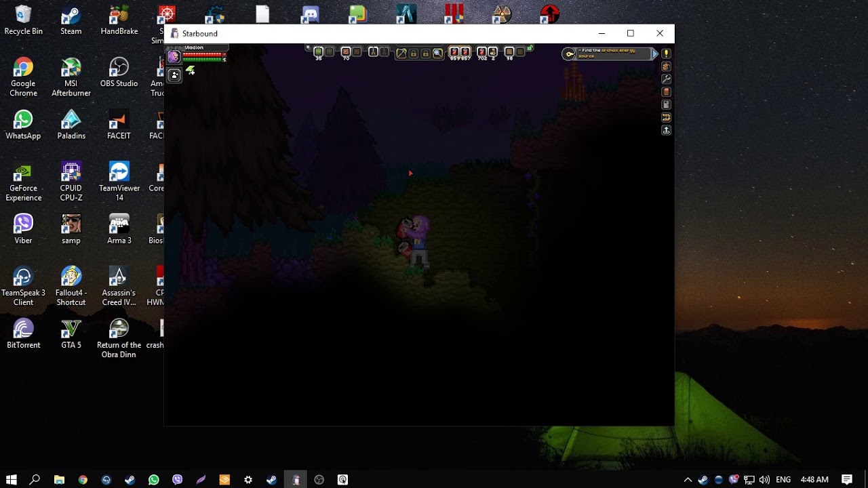The height and width of the screenshot is (488, 868).
Task: Open volume control in system tray
Action: pyautogui.click(x=764, y=480)
